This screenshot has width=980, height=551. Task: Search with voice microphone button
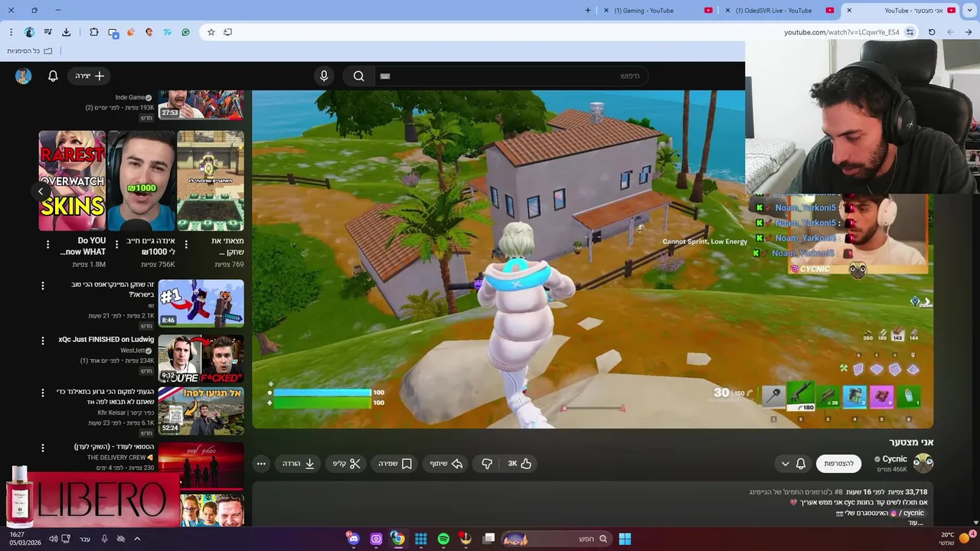(x=324, y=76)
